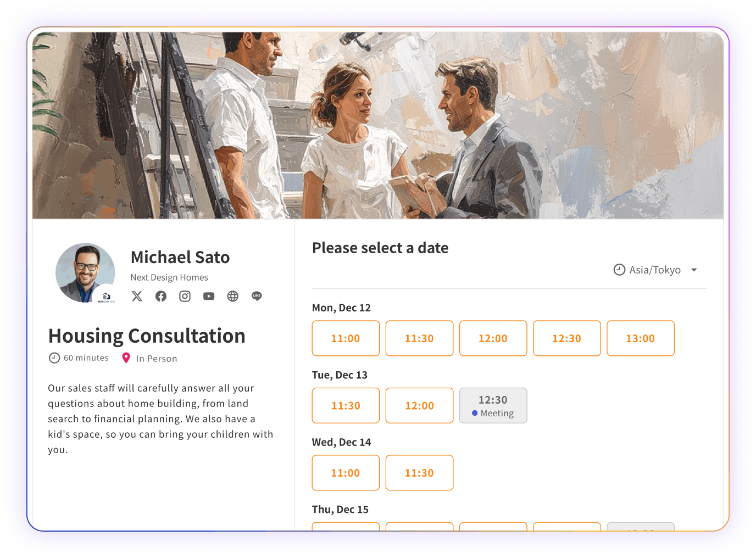Viewport: 756px width, 558px height.
Task: Click the grayed 12:30 Meeting slot
Action: [x=493, y=405]
